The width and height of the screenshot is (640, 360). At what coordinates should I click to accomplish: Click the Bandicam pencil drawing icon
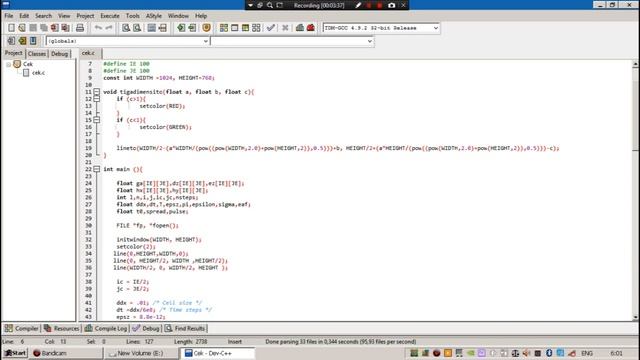point(358,5)
